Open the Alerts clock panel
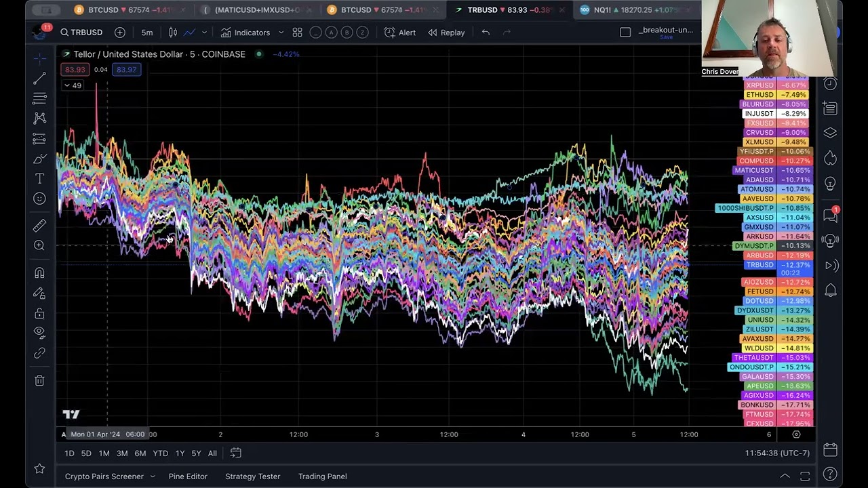Image resolution: width=868 pixels, height=488 pixels. click(830, 83)
